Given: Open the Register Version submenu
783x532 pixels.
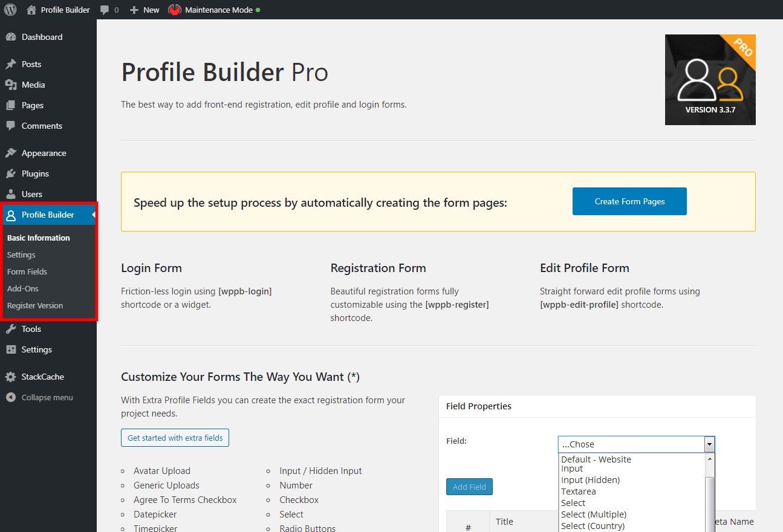Looking at the screenshot, I should point(35,305).
